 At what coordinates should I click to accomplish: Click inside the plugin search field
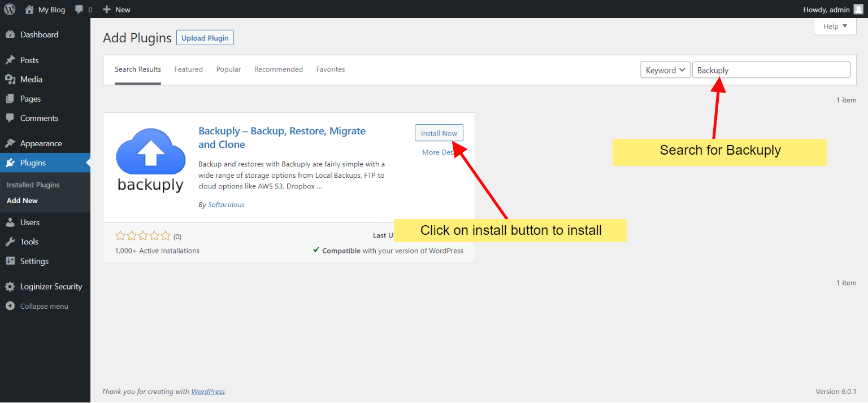(x=771, y=69)
